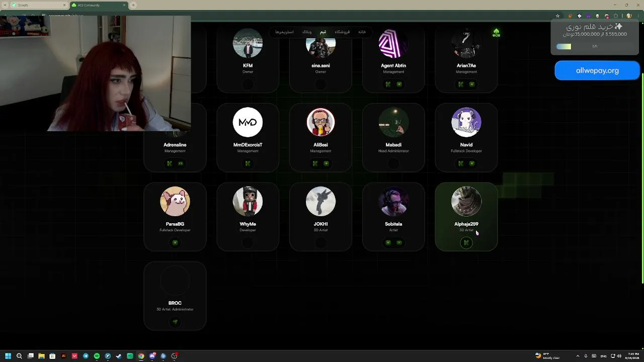The image size is (644, 362).
Task: Bookmark this page with the star icon
Action: pyautogui.click(x=557, y=16)
